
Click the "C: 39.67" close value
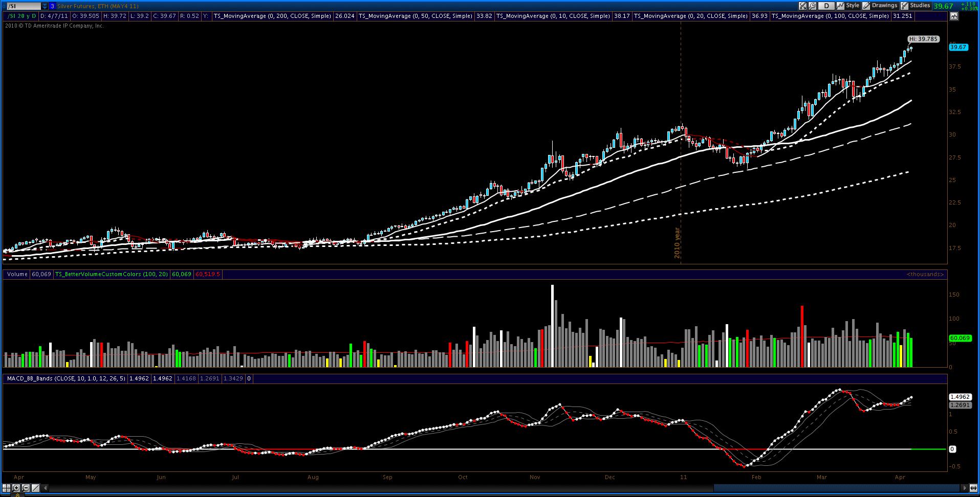(x=165, y=16)
